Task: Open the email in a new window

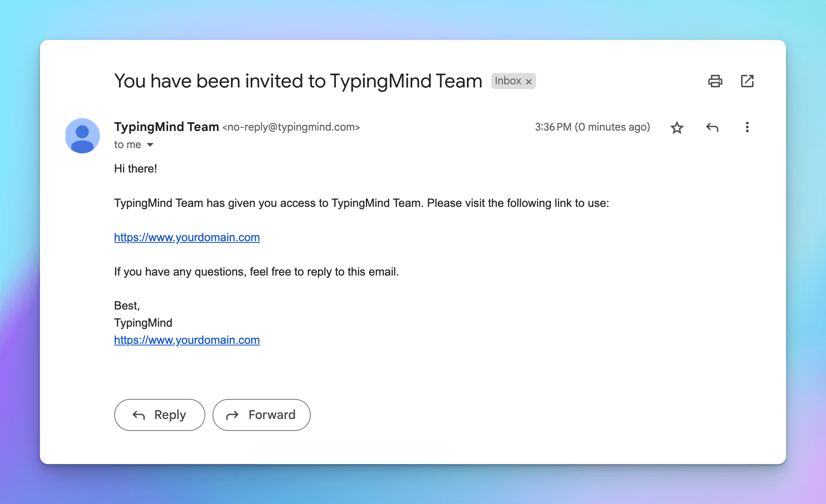Action: [x=747, y=81]
